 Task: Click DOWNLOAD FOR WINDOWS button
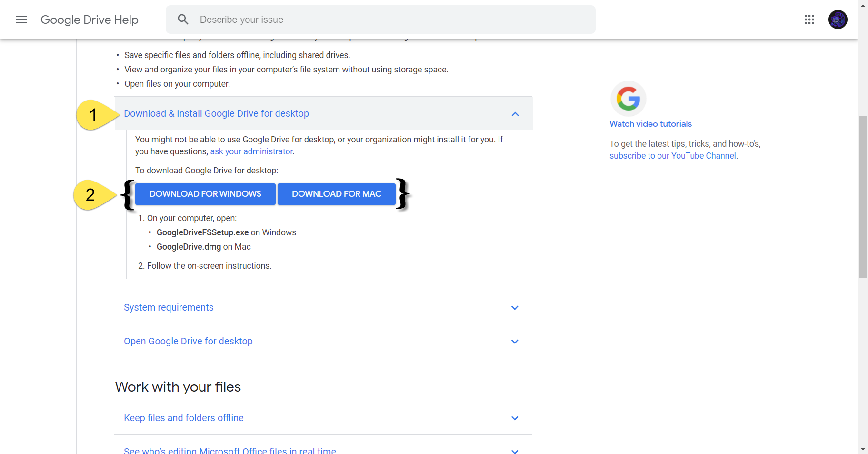pyautogui.click(x=205, y=194)
